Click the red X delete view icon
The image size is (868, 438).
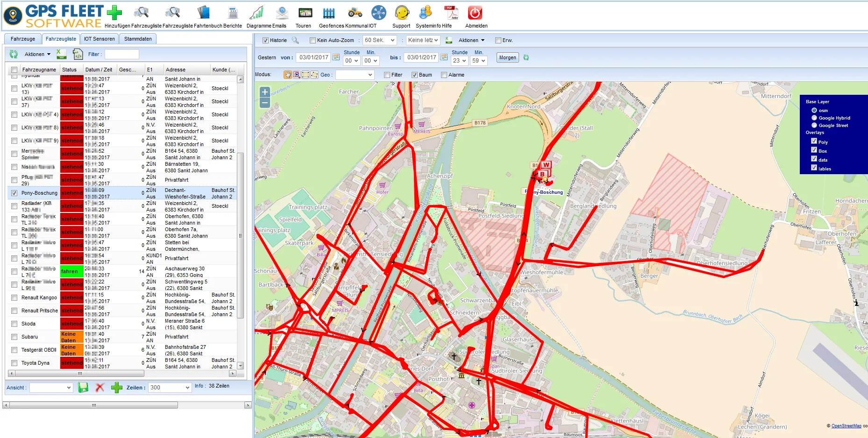pos(100,388)
